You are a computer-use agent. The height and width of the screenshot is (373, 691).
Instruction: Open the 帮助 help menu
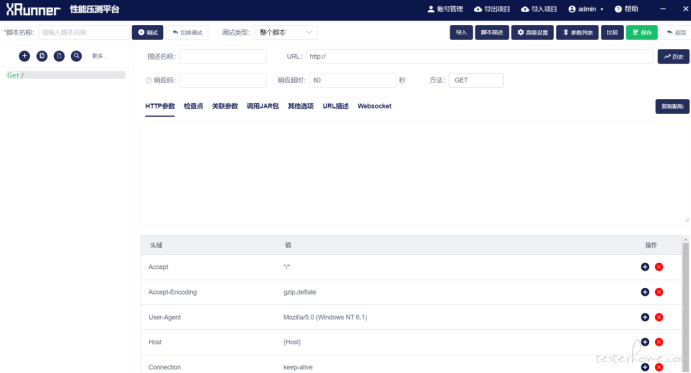coord(626,9)
